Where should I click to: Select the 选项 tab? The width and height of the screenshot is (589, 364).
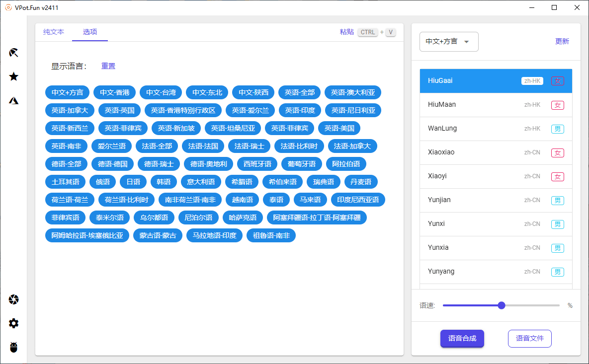click(90, 32)
